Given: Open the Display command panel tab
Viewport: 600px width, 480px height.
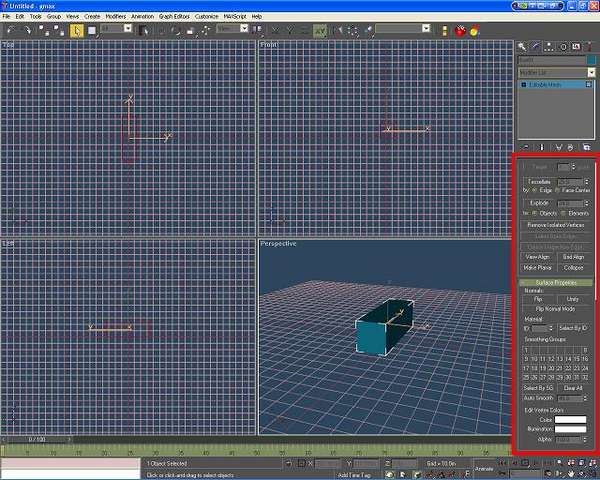Looking at the screenshot, I should 576,47.
